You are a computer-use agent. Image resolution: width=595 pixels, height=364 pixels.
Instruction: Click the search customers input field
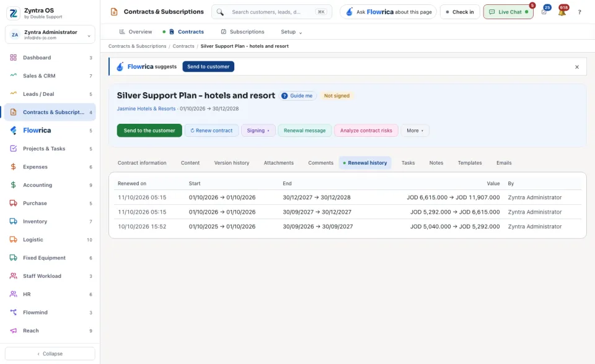pos(271,12)
